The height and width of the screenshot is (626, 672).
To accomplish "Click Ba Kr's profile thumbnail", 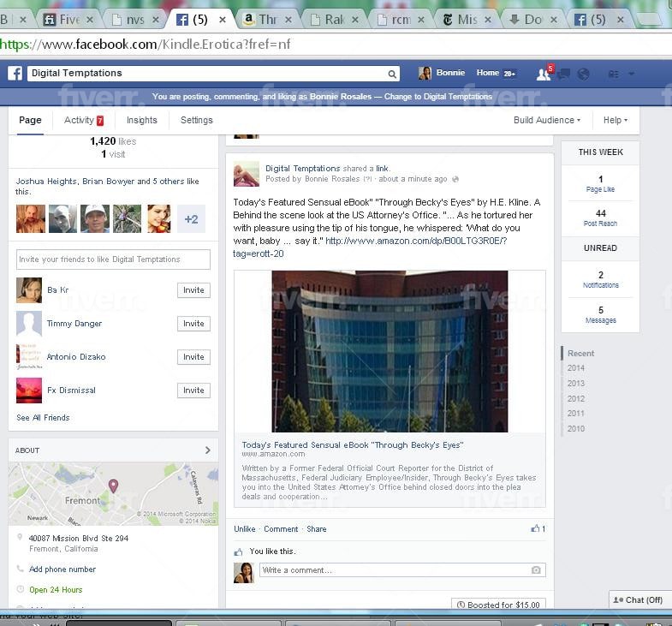I will [29, 290].
